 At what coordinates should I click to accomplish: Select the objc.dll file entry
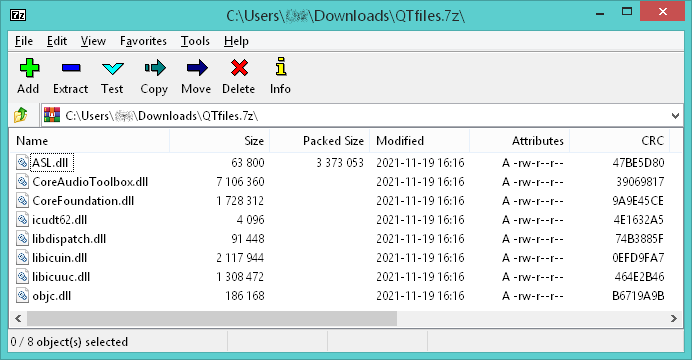point(51,296)
